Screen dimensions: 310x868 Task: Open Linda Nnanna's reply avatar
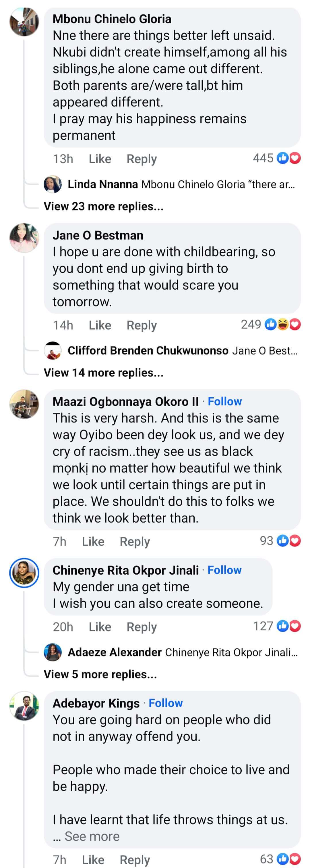coord(53,184)
